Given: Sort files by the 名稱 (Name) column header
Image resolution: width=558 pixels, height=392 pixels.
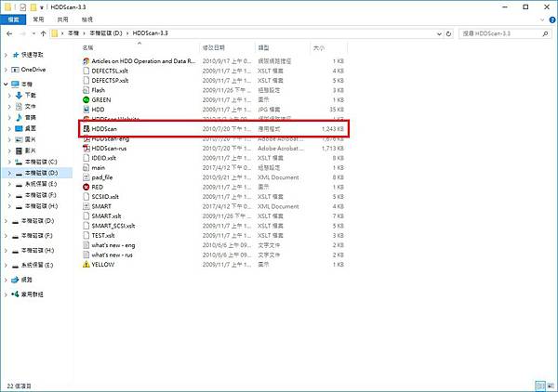Looking at the screenshot, I should coord(139,47).
